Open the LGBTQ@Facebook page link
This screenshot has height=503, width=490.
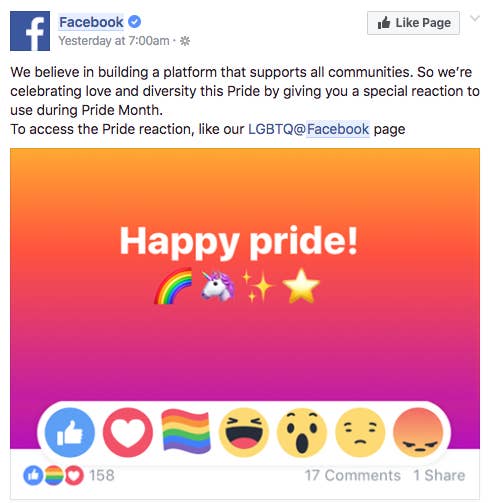309,129
